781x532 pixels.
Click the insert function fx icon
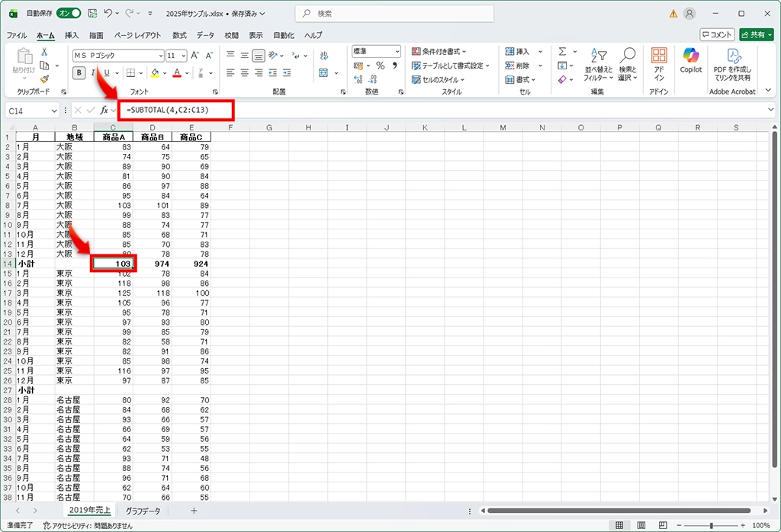click(104, 111)
